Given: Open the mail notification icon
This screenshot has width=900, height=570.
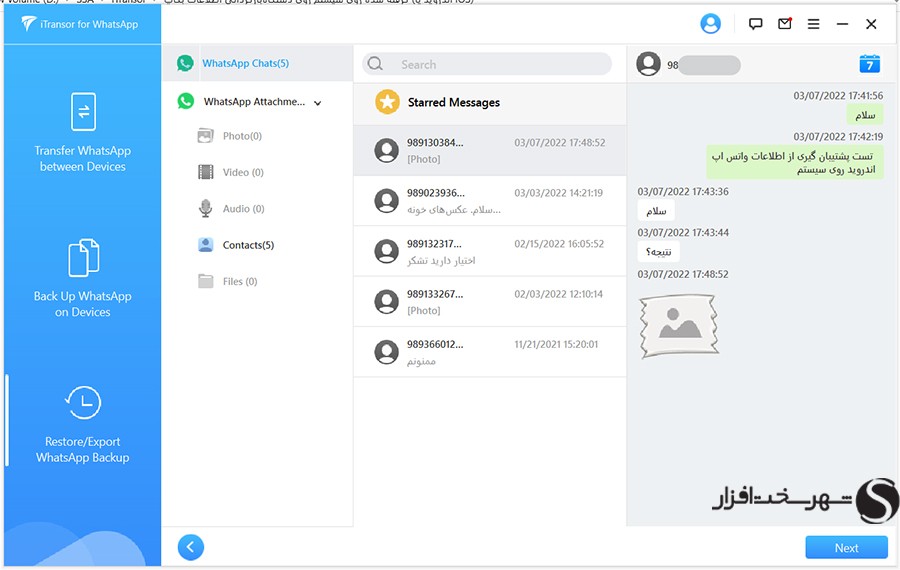Looking at the screenshot, I should coord(785,24).
